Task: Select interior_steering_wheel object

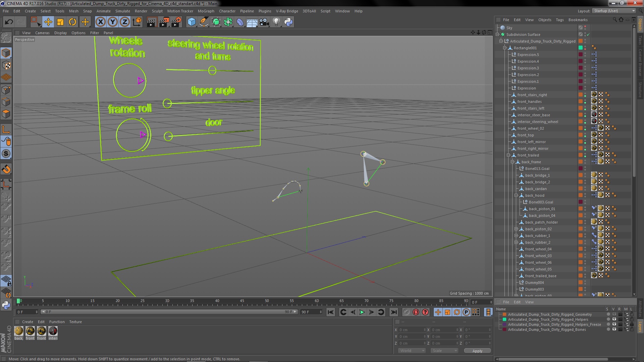Action: tap(538, 122)
